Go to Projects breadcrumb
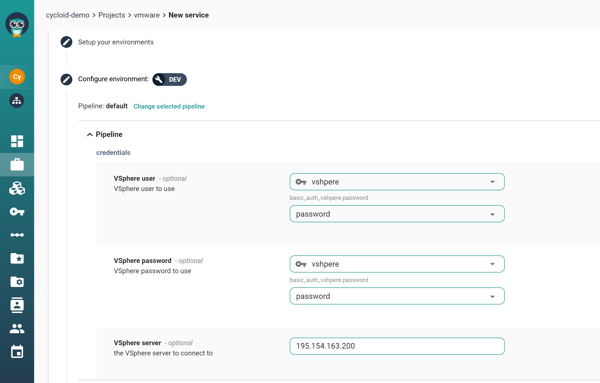Viewport: 600px width, 383px height. (111, 15)
